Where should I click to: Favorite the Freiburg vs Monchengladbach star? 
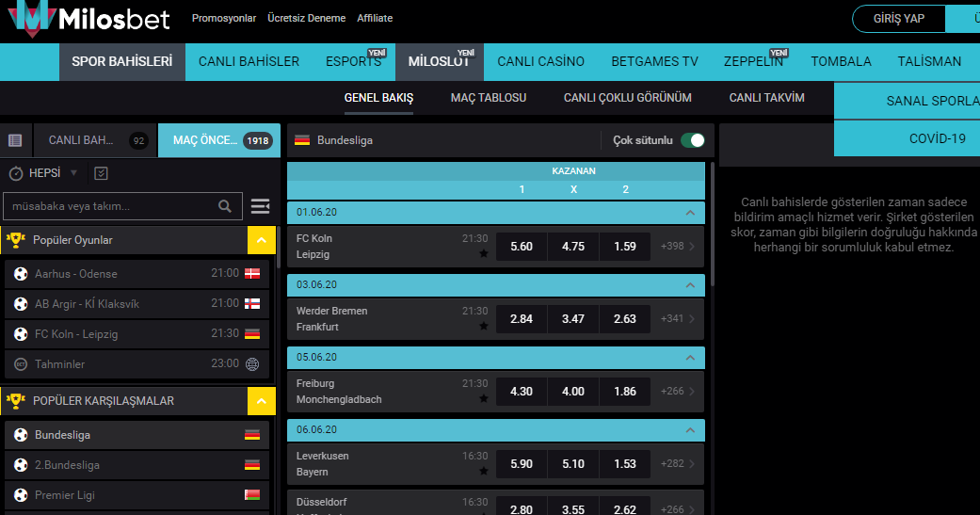483,398
